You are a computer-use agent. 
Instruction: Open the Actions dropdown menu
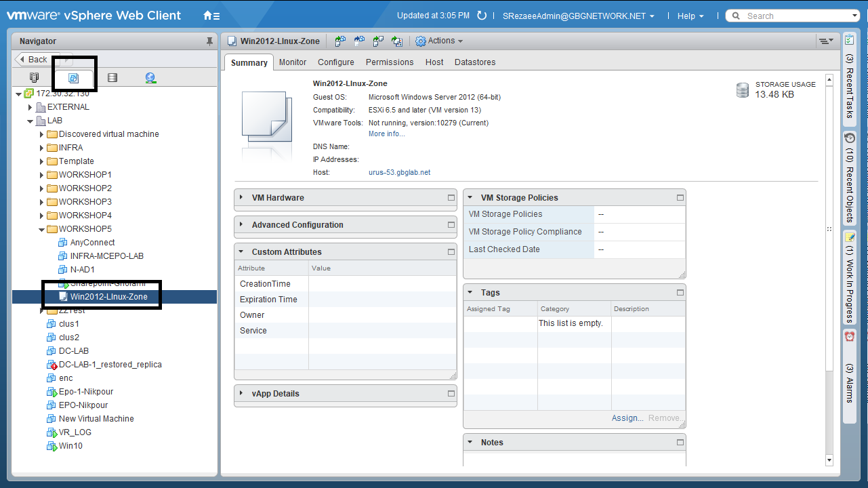[439, 41]
